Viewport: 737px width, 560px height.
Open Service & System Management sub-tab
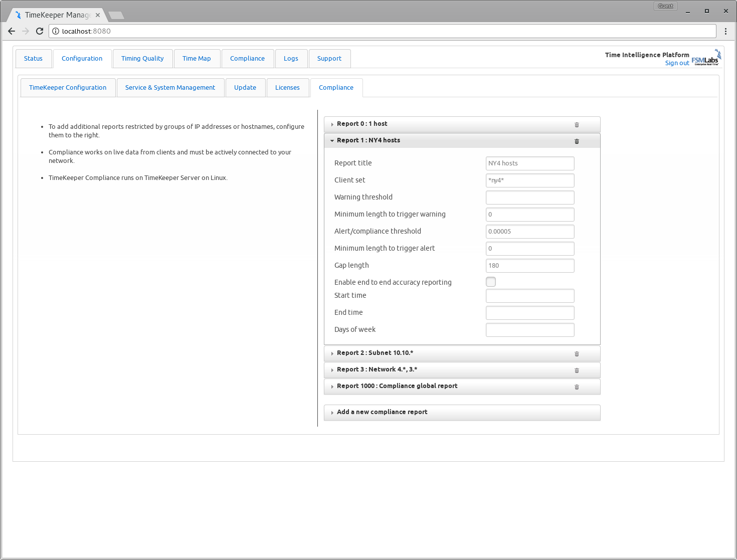(x=170, y=88)
